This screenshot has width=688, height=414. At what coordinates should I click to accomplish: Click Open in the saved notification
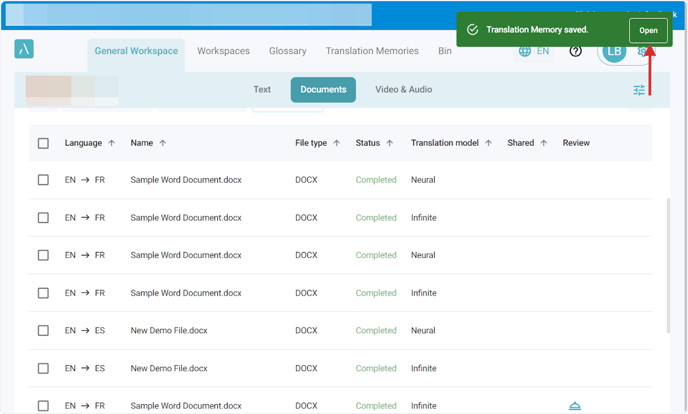point(648,30)
